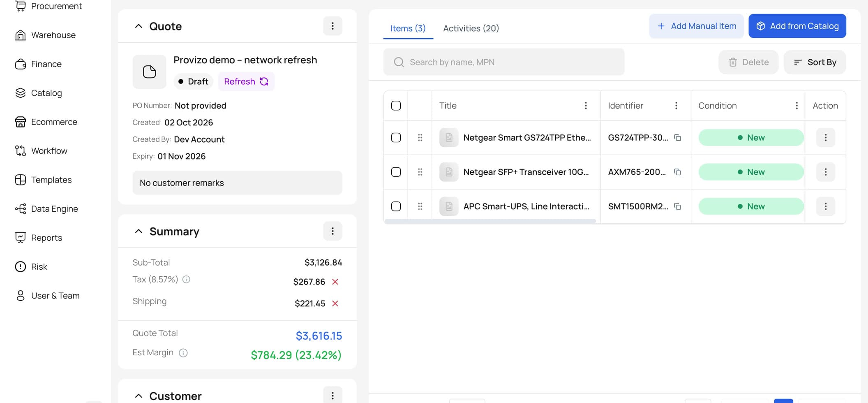Collapse the Customer panel chevron

click(x=139, y=396)
